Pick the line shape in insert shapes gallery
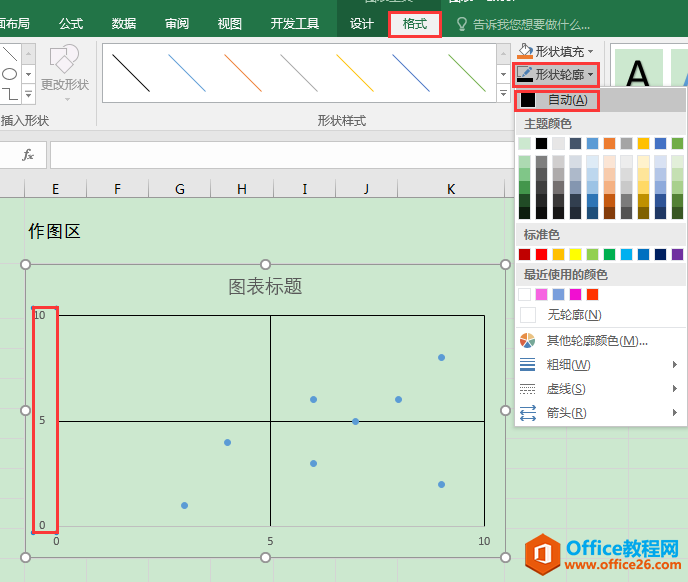The height and width of the screenshot is (582, 688). (x=10, y=54)
